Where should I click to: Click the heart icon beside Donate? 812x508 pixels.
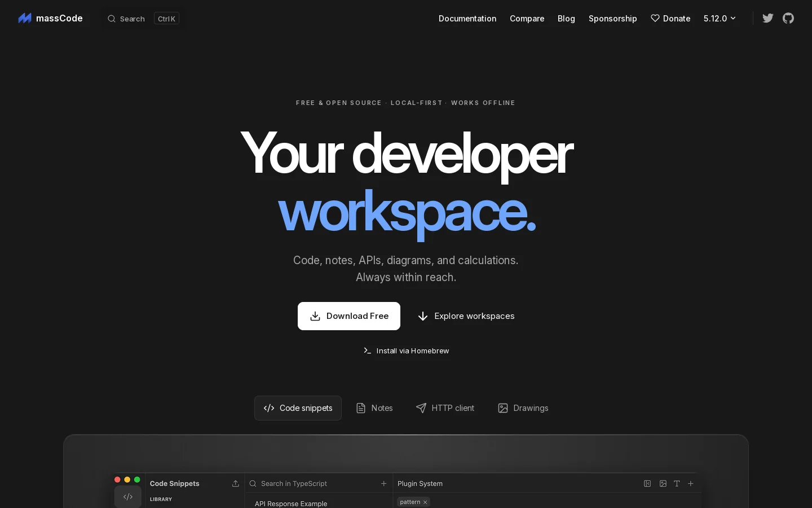pyautogui.click(x=655, y=18)
